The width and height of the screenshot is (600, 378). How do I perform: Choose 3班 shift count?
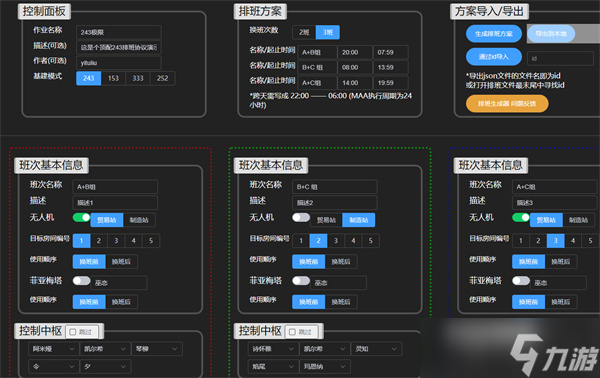328,32
